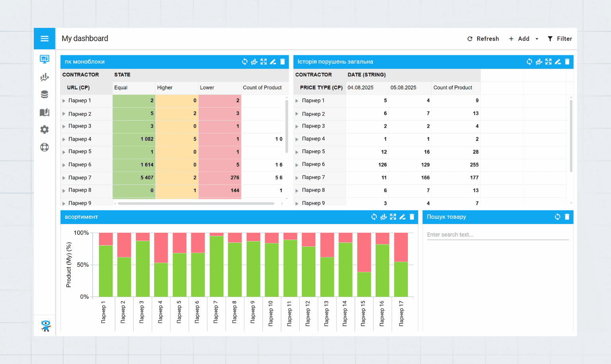Click the documentation book icon in sidebar
Screen dimensions: 611x364
44,112
